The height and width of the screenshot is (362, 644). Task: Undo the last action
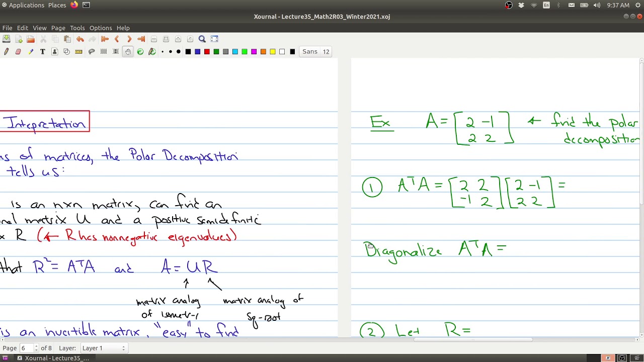[x=80, y=39]
